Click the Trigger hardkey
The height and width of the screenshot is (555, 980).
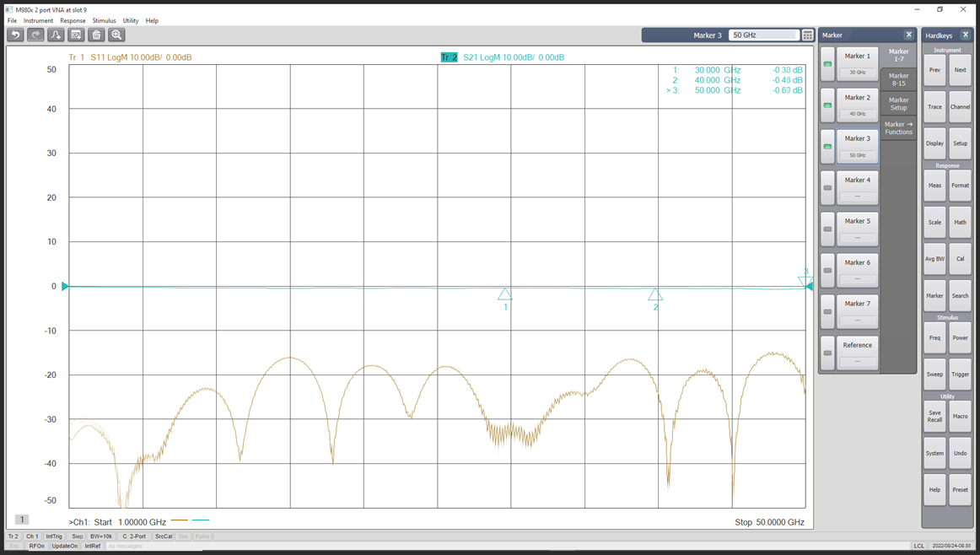pos(960,374)
